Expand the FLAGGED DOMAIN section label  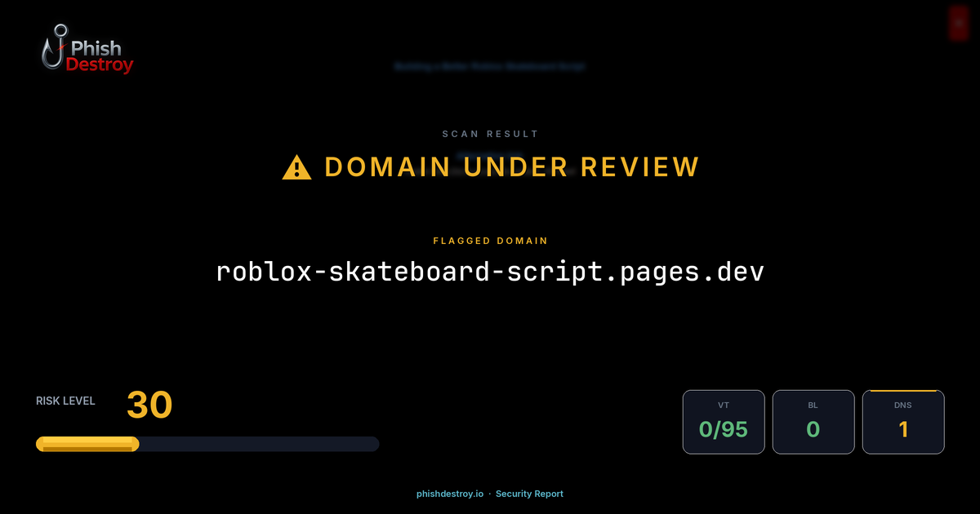coord(490,241)
